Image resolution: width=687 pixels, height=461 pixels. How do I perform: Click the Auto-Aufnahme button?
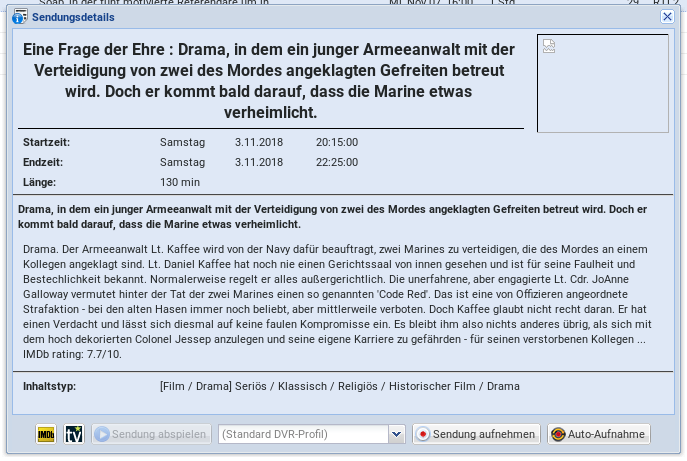point(598,434)
